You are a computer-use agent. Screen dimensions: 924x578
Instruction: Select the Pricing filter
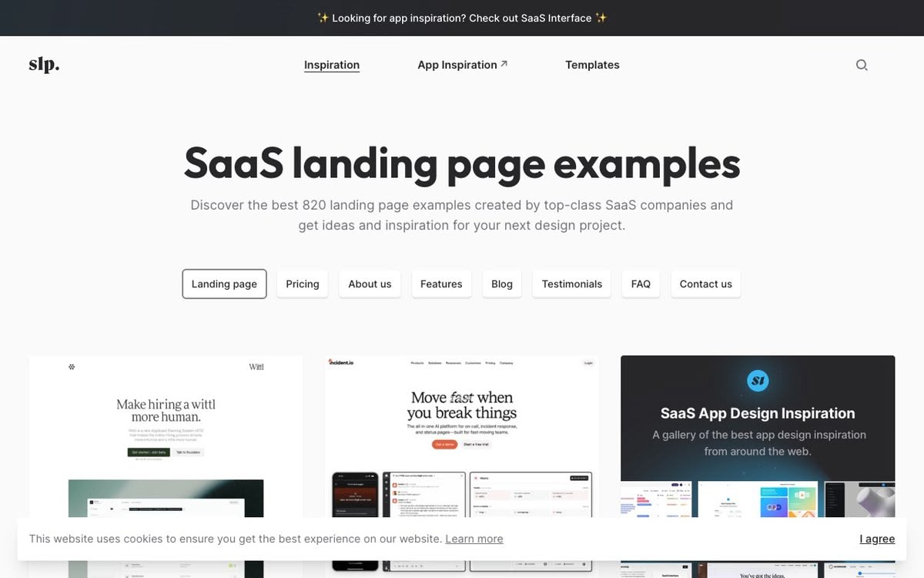303,284
